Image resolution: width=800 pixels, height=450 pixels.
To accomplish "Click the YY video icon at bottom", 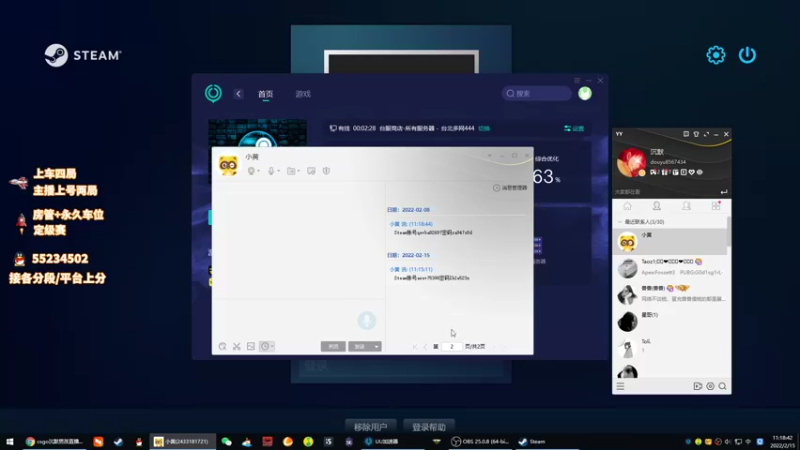I will click(x=697, y=386).
